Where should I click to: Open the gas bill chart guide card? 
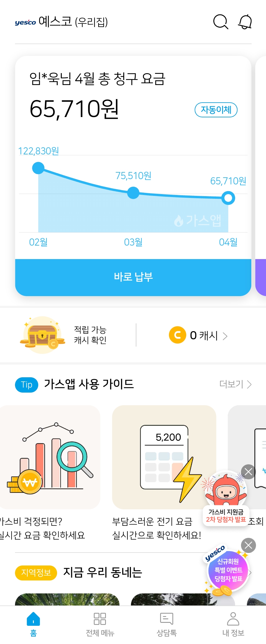tap(50, 457)
